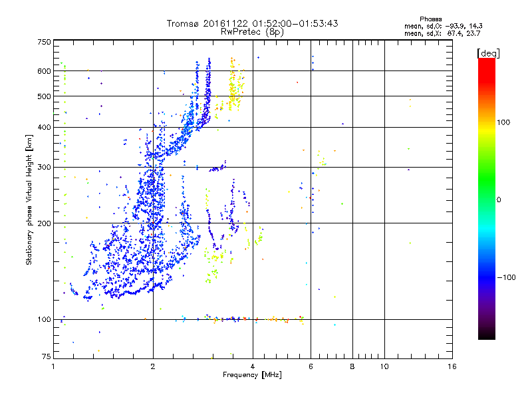
Task: Click the x-axis '1' frequency label
Action: (53, 366)
